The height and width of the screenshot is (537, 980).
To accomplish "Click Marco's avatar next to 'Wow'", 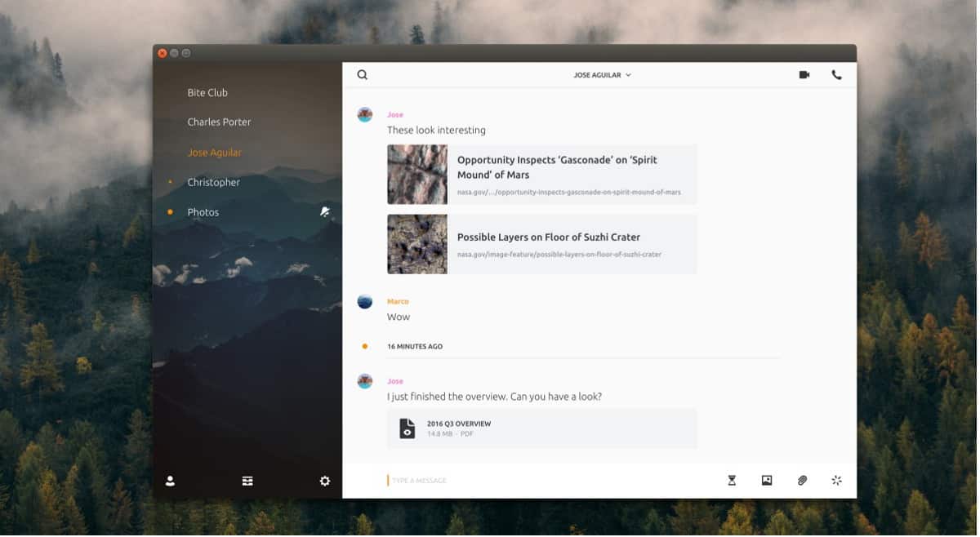I will (365, 301).
